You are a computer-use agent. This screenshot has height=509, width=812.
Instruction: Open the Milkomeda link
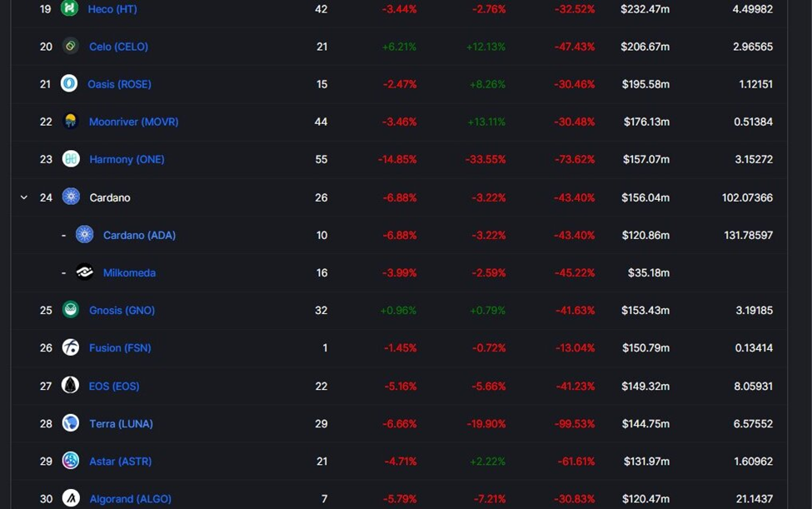pos(129,272)
